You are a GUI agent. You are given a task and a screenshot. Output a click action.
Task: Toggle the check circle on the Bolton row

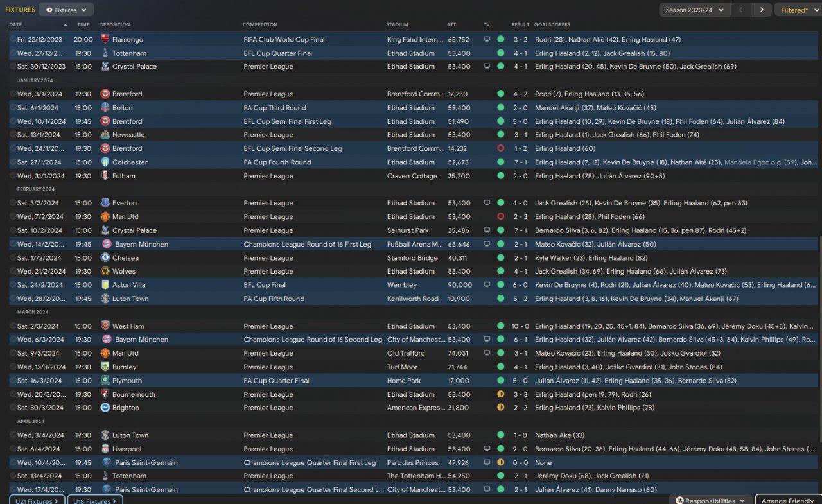(x=12, y=108)
